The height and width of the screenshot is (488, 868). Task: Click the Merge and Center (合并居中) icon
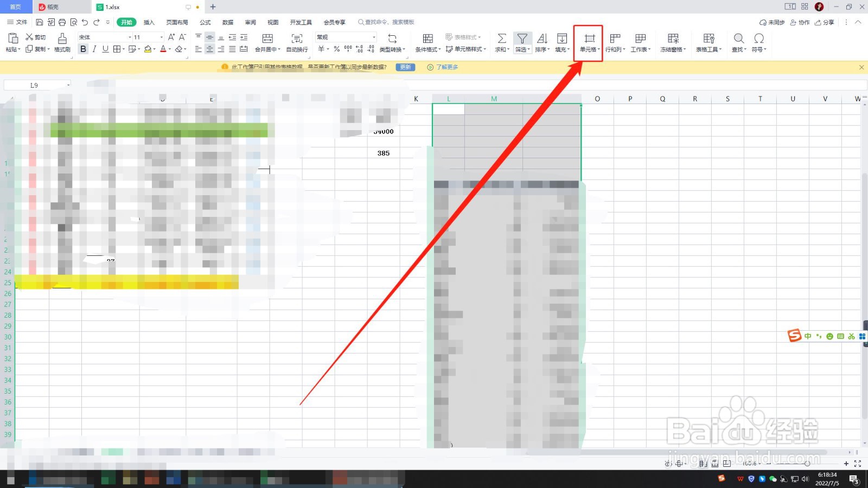(267, 38)
